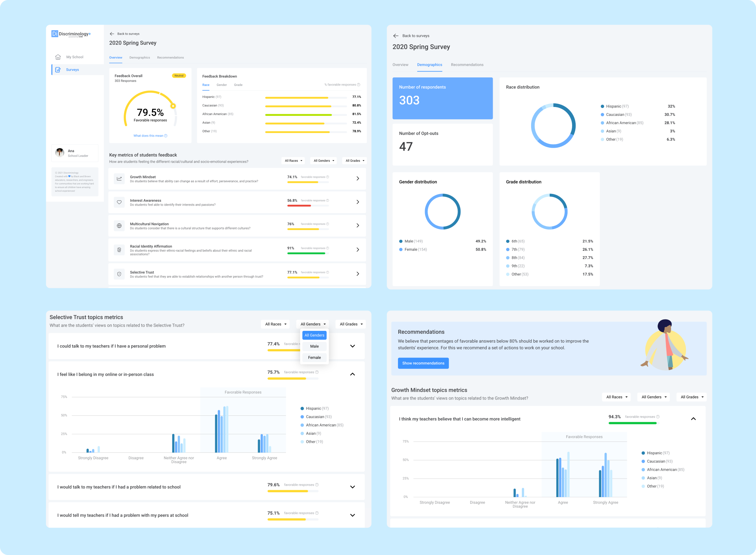Choose All Genders option in open list
This screenshot has height=555, width=756.
(x=314, y=335)
